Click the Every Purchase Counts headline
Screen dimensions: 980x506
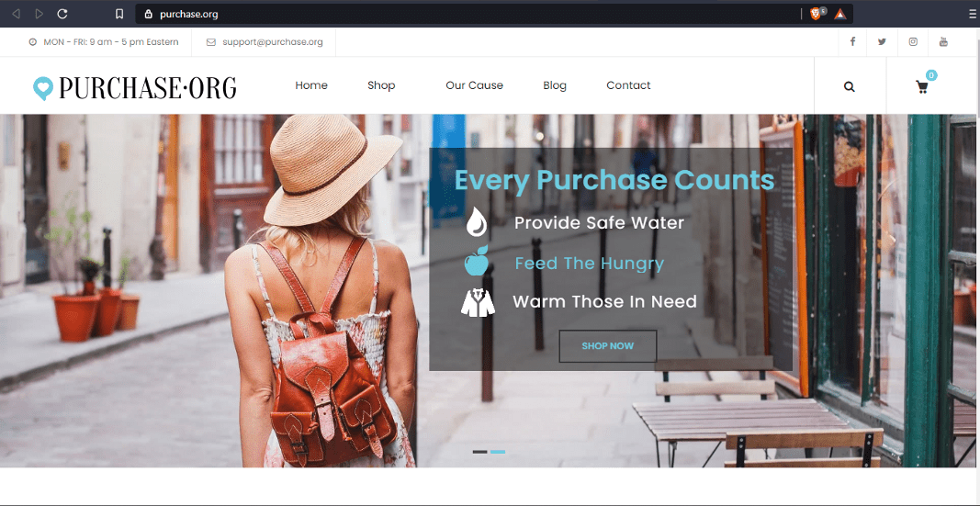(614, 180)
